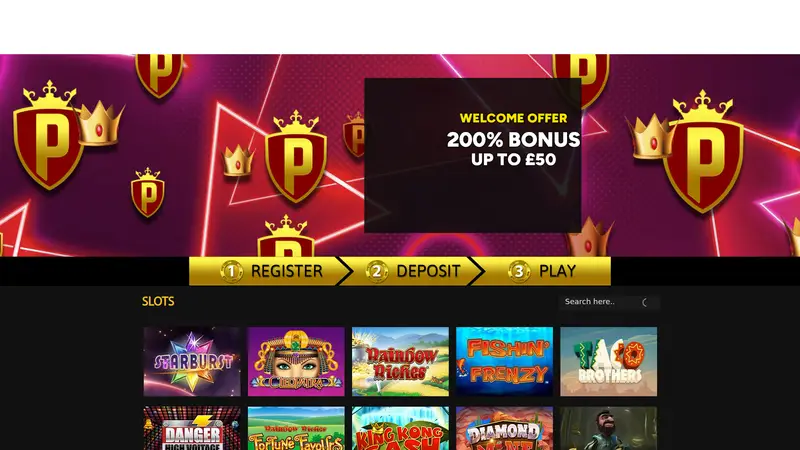800x450 pixels.
Task: Open the Taco Brothers slot
Action: point(608,361)
